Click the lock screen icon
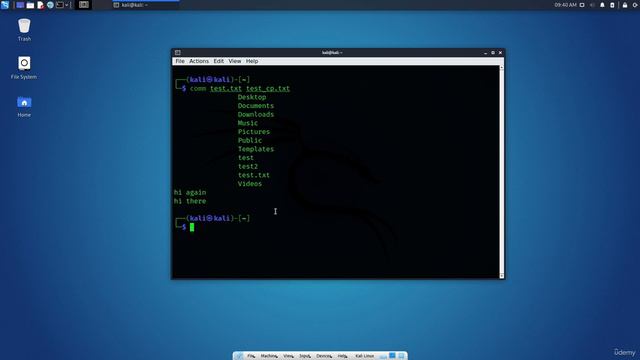Viewport: 640px width, 360px height. (625, 5)
